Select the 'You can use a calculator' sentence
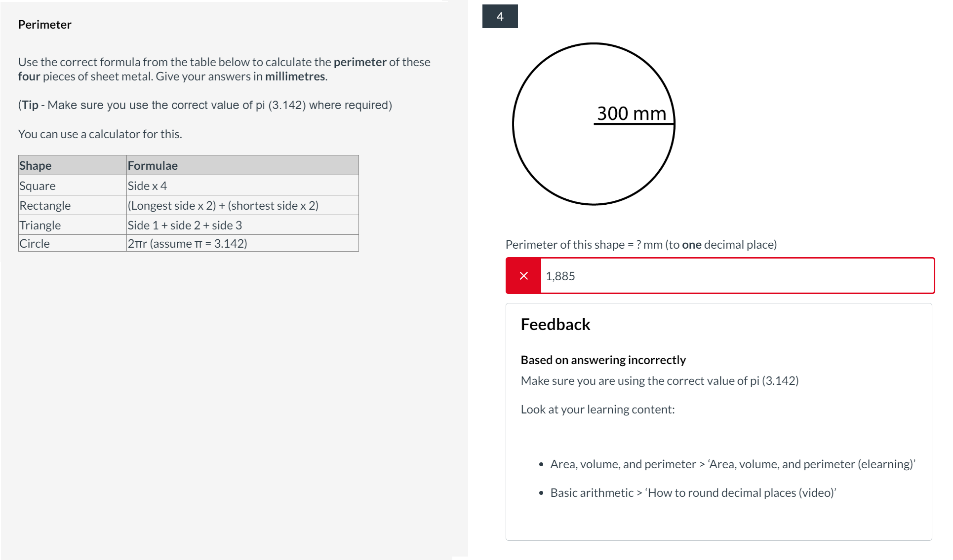 coord(100,133)
